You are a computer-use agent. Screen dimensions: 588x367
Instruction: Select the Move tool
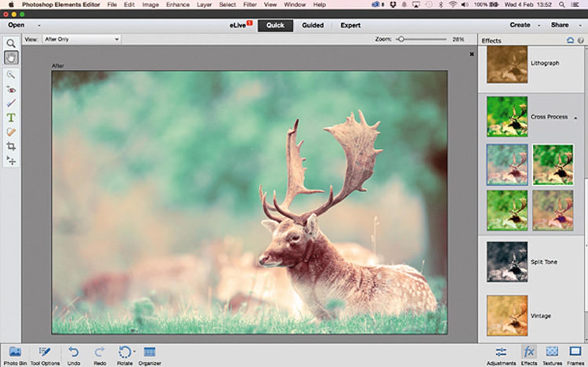coord(11,160)
